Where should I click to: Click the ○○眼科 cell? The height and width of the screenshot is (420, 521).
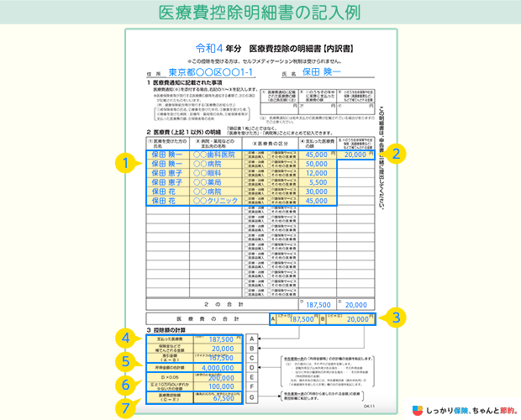click(x=216, y=173)
